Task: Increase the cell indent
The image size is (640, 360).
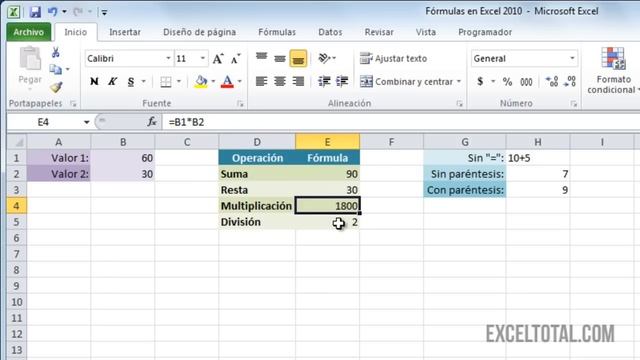Action: (342, 81)
